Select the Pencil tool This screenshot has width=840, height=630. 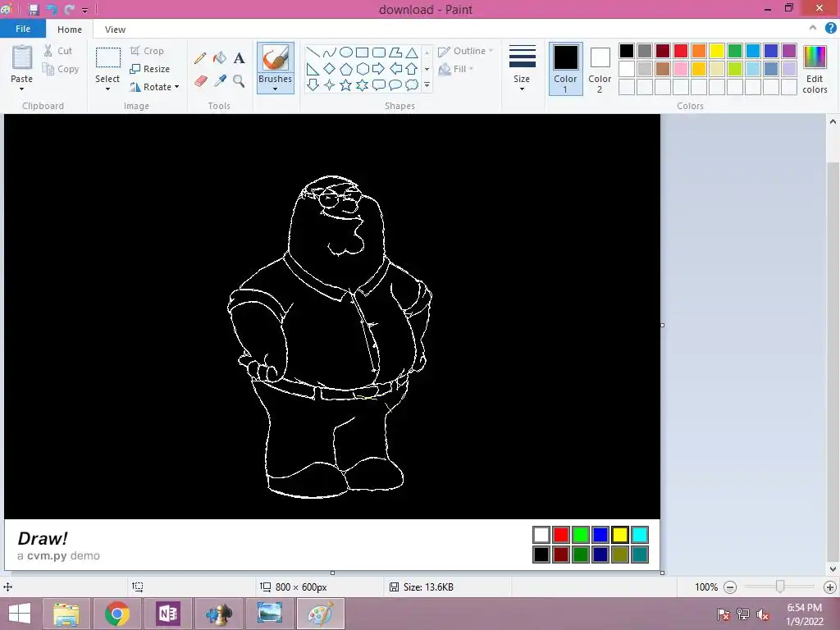pyautogui.click(x=200, y=58)
